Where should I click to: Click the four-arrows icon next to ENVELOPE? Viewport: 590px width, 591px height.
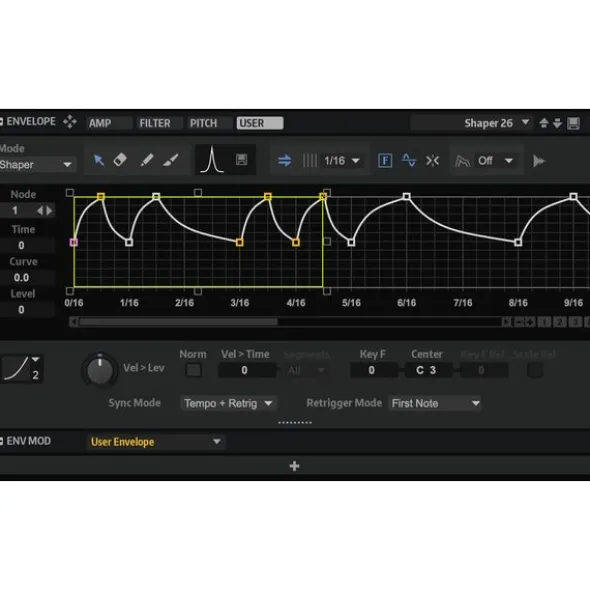coord(70,122)
